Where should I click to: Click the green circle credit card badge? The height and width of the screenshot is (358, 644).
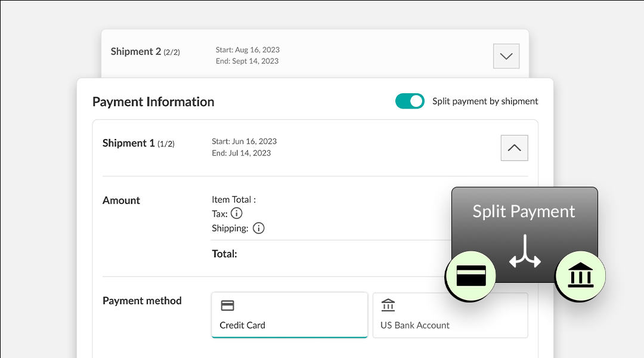coord(470,276)
